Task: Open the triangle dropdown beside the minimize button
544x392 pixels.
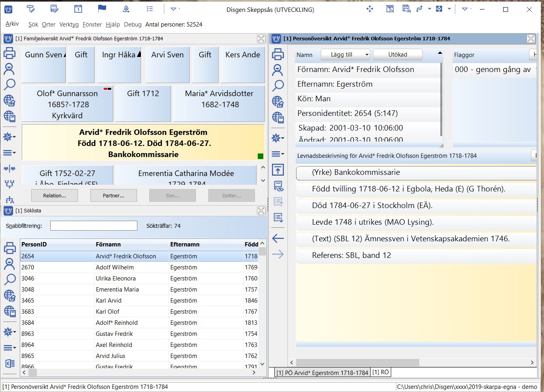Action: point(465,9)
